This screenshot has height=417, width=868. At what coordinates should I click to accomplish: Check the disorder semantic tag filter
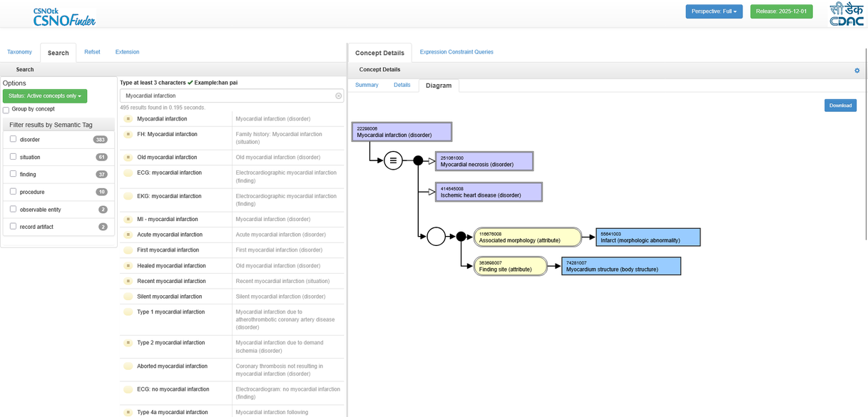tap(13, 139)
